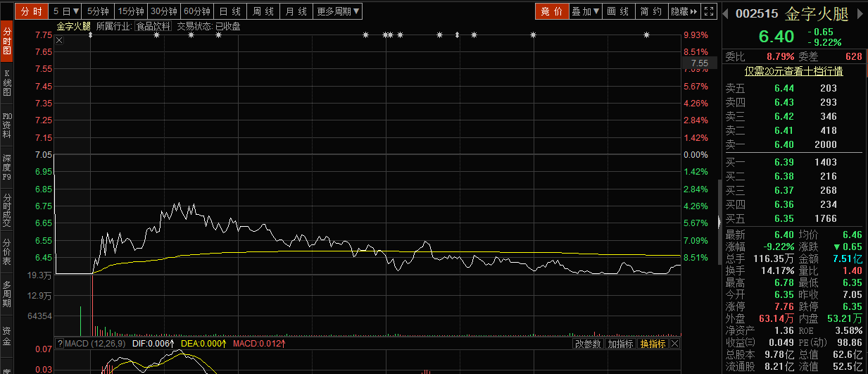The image size is (868, 374).
Task: Close the MACD indicator panel
Action: (x=675, y=344)
